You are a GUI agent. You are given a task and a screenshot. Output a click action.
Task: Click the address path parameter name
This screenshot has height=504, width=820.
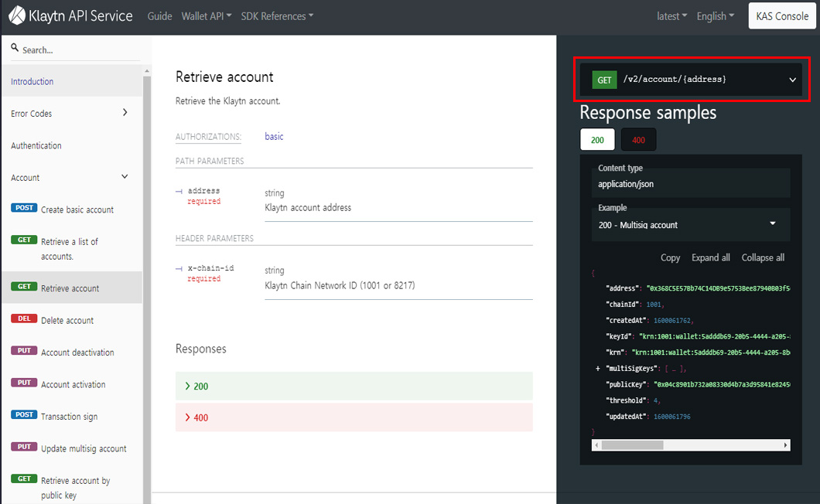point(204,191)
